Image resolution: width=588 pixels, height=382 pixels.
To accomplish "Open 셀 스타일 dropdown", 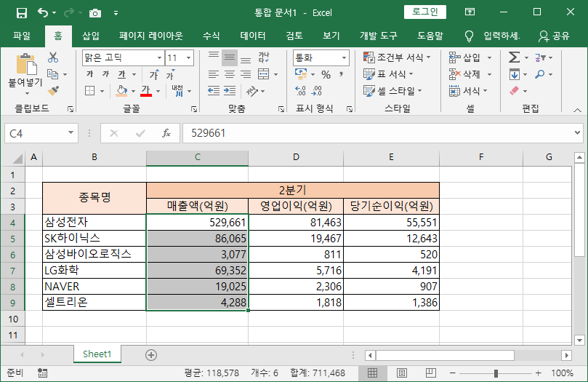I will click(392, 91).
